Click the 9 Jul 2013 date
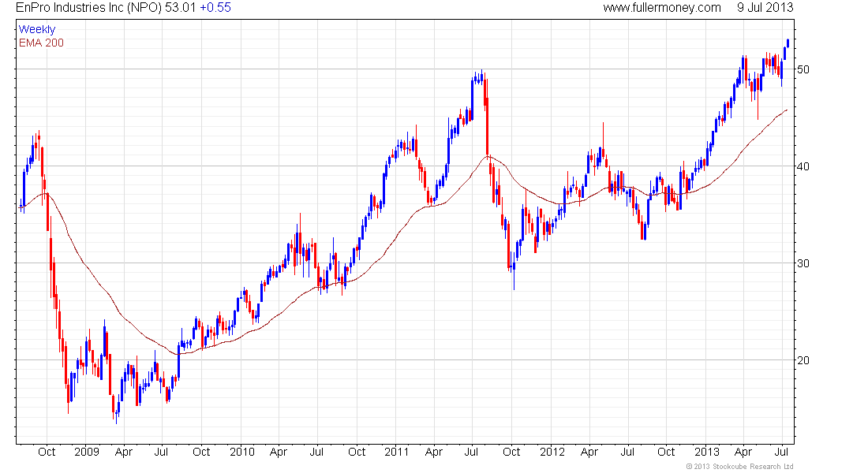 [765, 8]
